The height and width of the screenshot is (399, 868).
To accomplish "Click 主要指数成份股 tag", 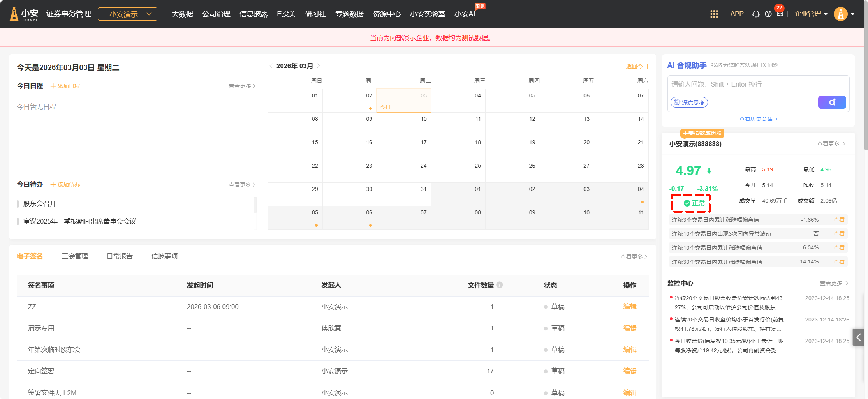I will pyautogui.click(x=702, y=133).
